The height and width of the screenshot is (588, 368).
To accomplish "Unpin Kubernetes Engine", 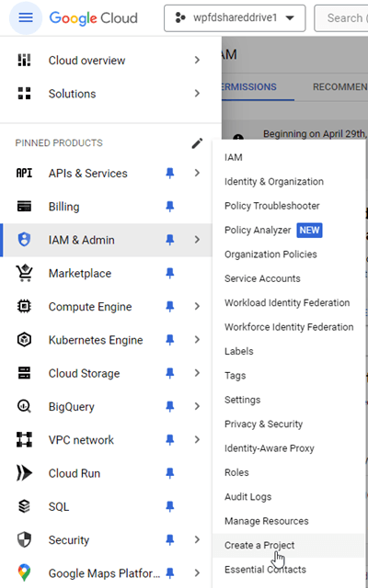I will [170, 340].
